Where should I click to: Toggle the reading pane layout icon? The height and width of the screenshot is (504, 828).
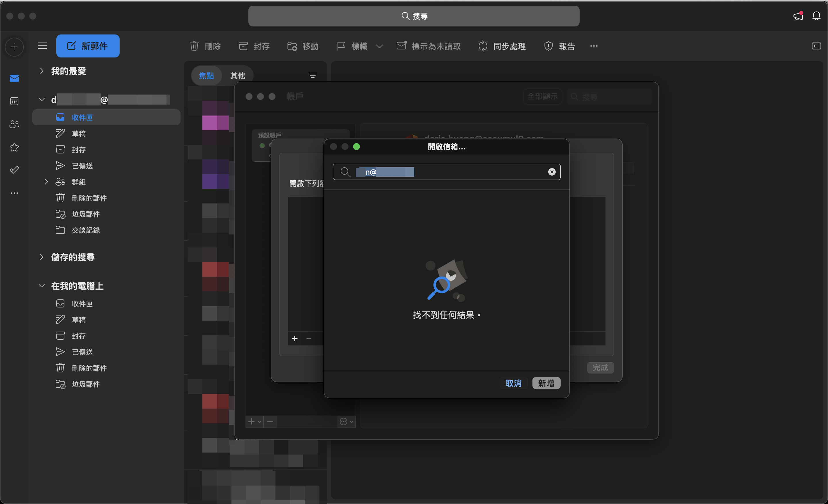click(816, 46)
